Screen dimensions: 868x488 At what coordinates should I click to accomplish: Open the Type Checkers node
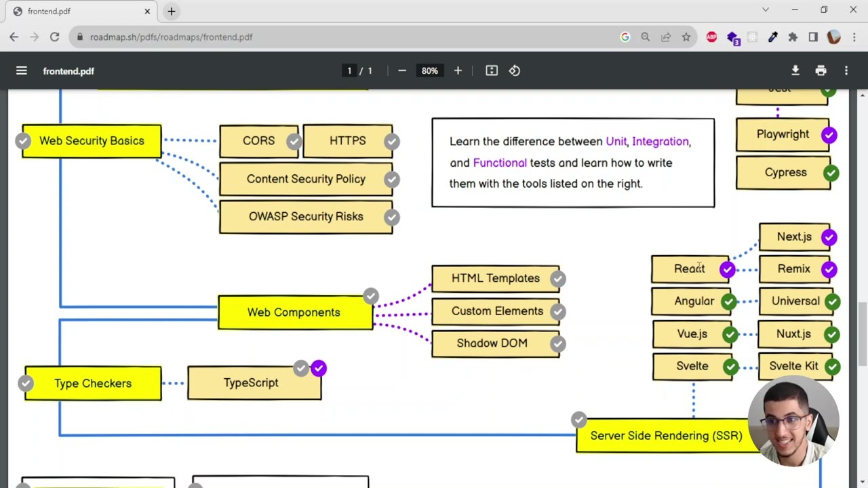point(93,384)
